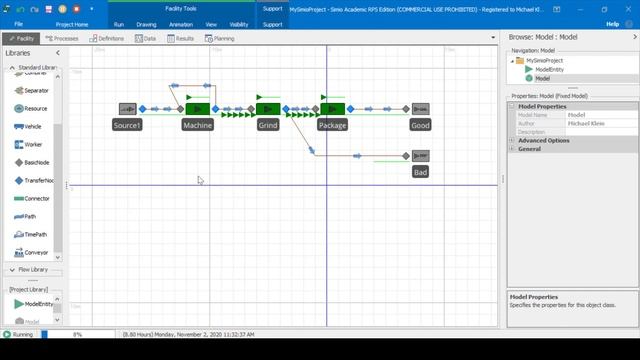Select the Vehicle library object
The height and width of the screenshot is (360, 640).
[x=27, y=127]
